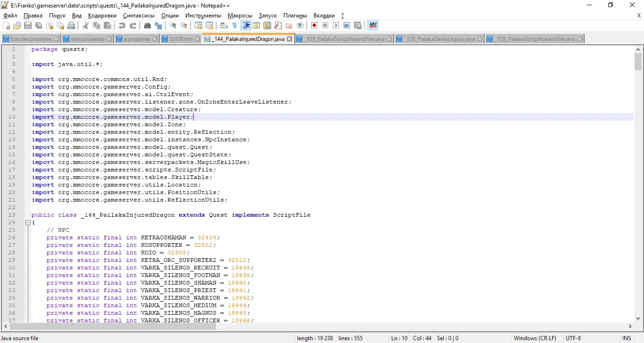The image size is (644, 343).
Task: Click the Close document toolbar icon
Action: [50, 25]
